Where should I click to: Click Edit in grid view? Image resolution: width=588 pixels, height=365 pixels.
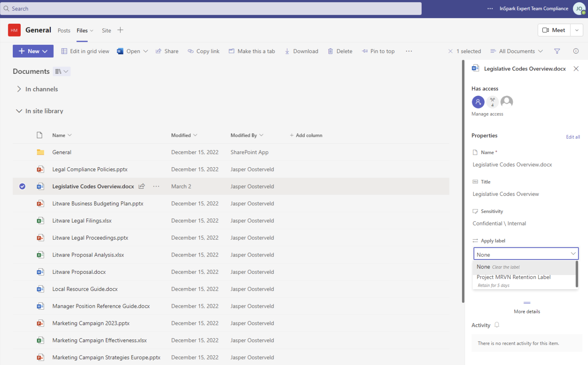(85, 51)
